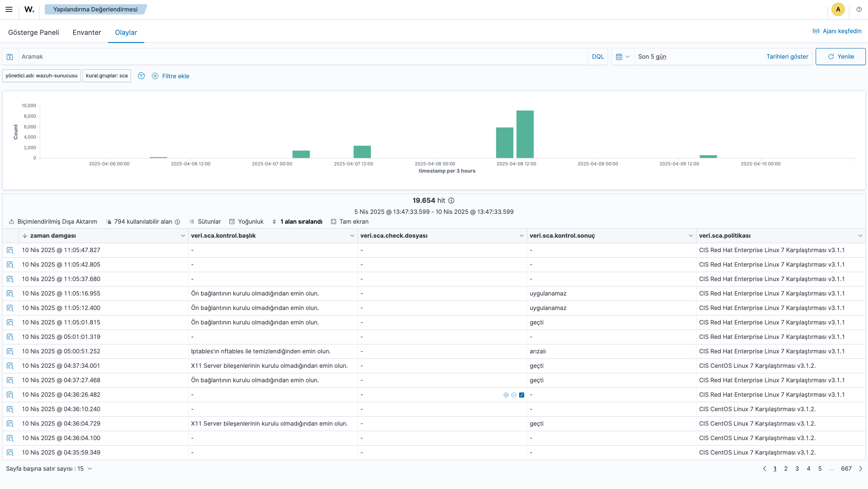
Task: Click the Tarihleri göster link
Action: pos(787,57)
